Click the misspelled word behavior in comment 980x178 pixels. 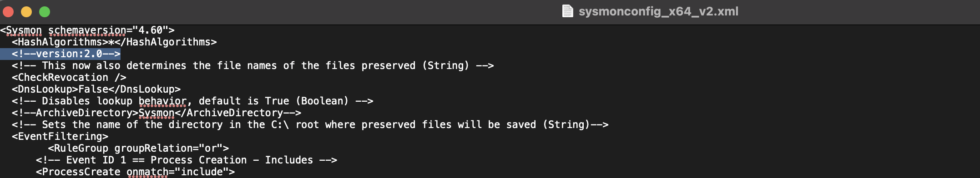pos(162,101)
